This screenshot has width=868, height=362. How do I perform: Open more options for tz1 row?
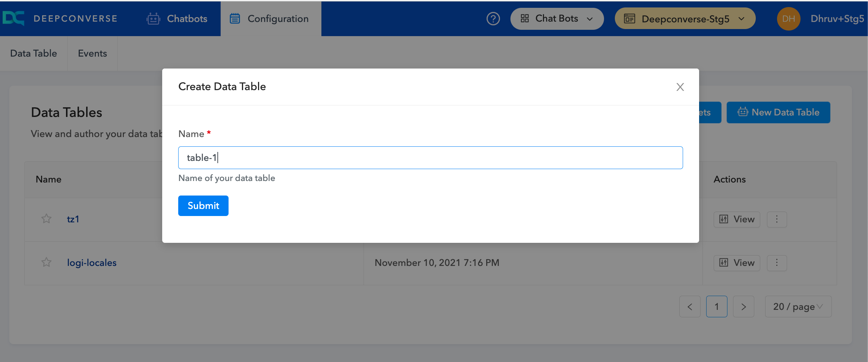coord(777,219)
